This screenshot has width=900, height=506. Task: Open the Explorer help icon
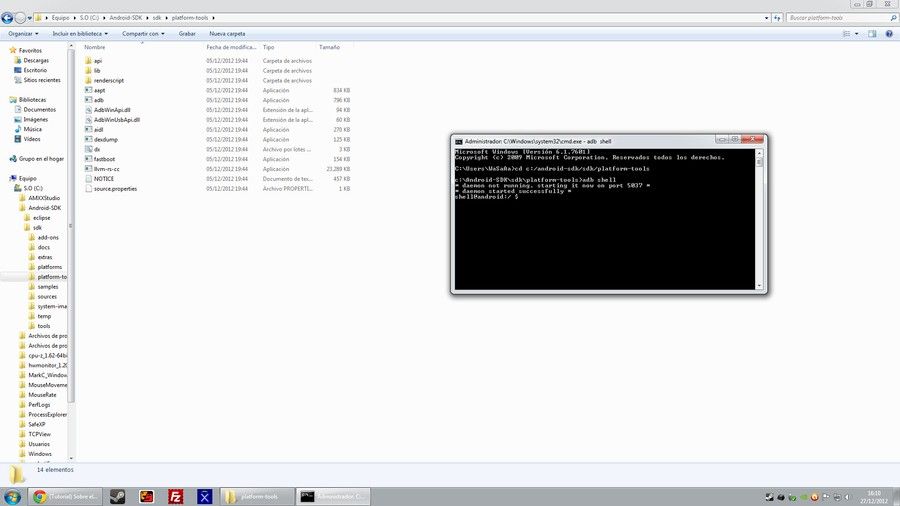tap(889, 34)
